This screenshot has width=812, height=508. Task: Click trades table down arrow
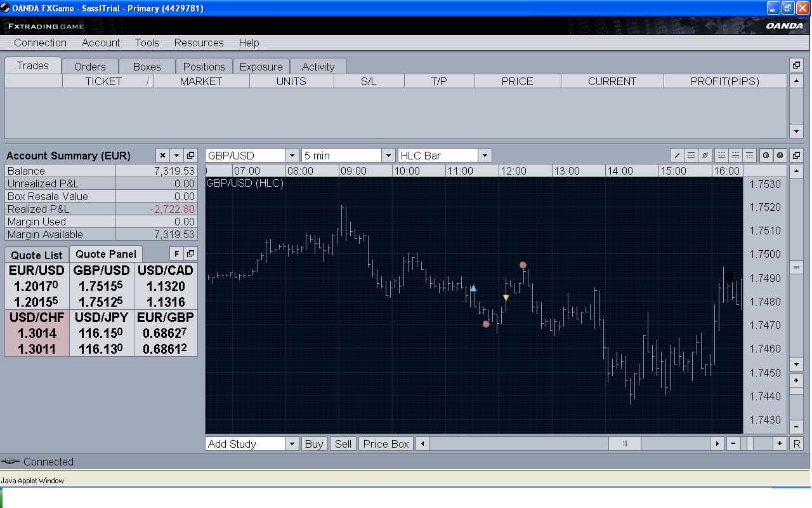point(796,131)
